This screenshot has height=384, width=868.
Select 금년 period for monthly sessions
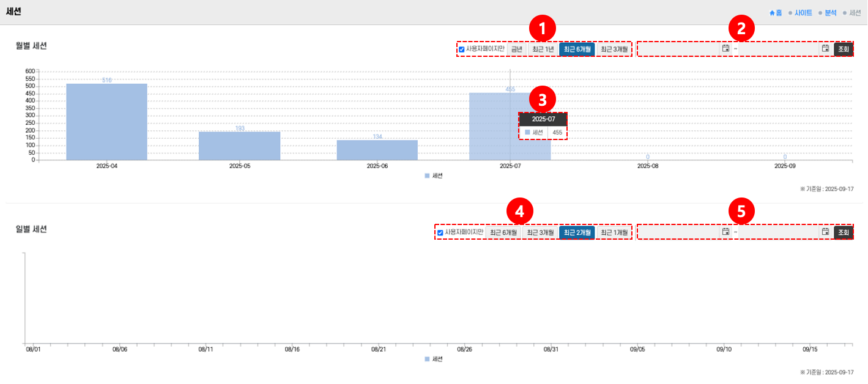click(x=516, y=50)
